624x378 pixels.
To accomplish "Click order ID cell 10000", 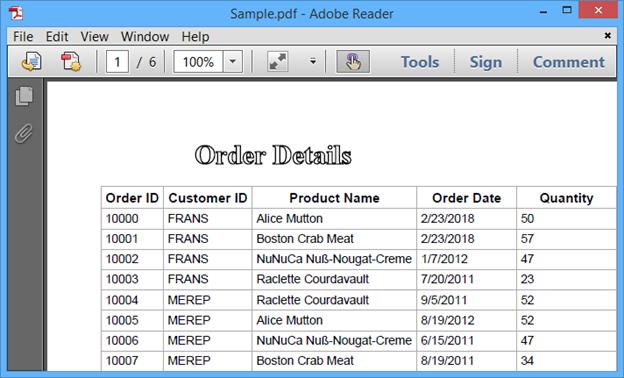I will (122, 218).
